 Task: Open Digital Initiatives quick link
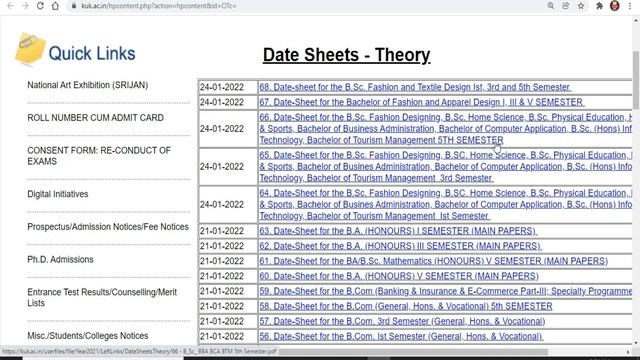58,194
